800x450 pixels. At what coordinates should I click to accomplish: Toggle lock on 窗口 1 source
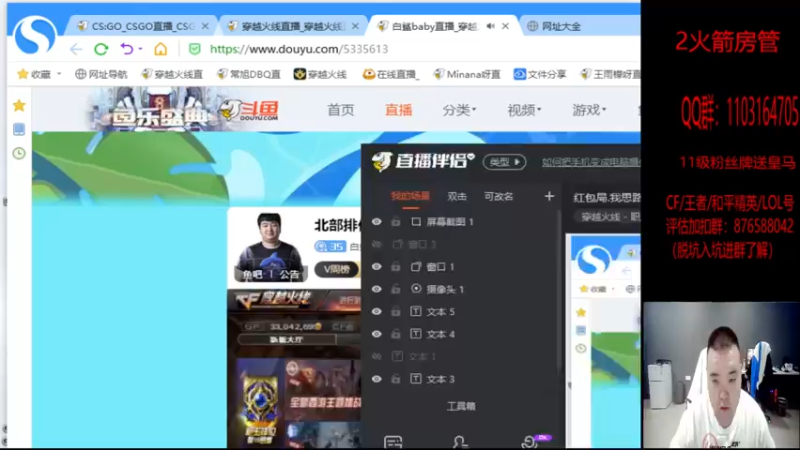395,266
